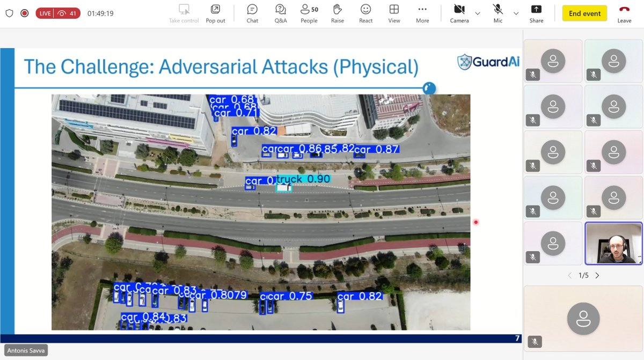Expand Mic device options arrow
644x360 pixels.
[516, 13]
